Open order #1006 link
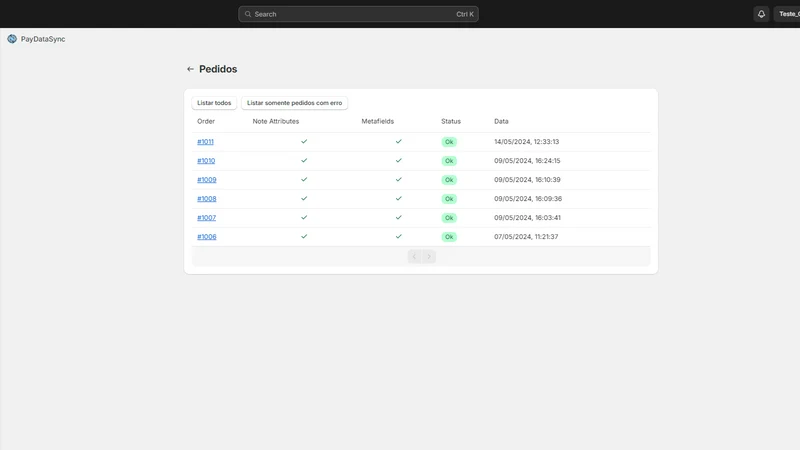This screenshot has width=800, height=450. click(207, 237)
